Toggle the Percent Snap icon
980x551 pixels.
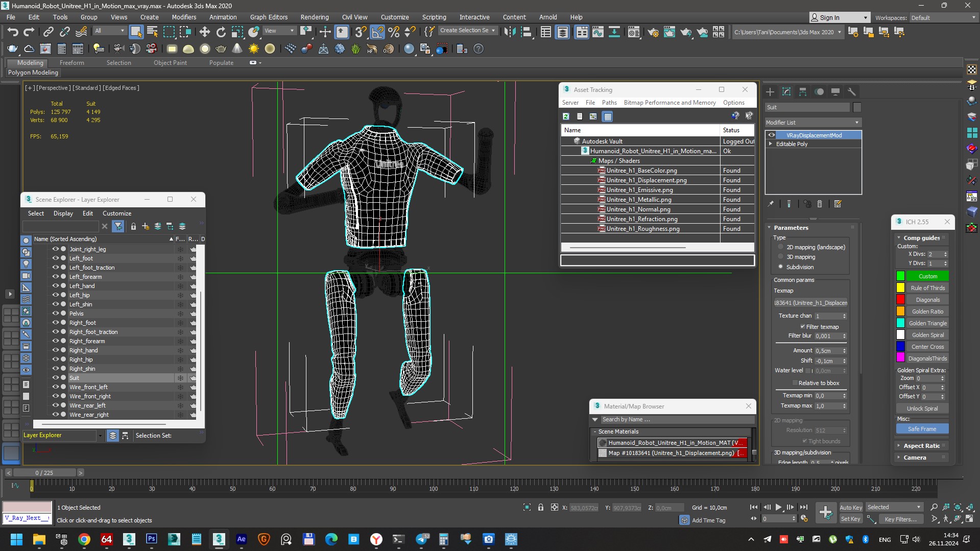(394, 32)
